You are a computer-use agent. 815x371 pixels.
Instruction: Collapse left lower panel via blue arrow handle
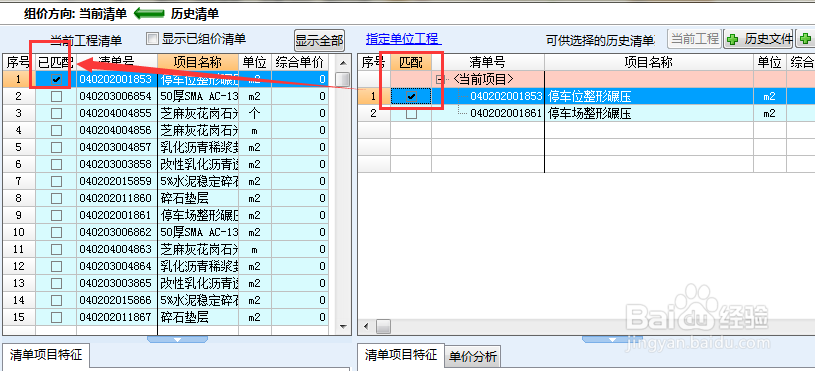point(177,339)
